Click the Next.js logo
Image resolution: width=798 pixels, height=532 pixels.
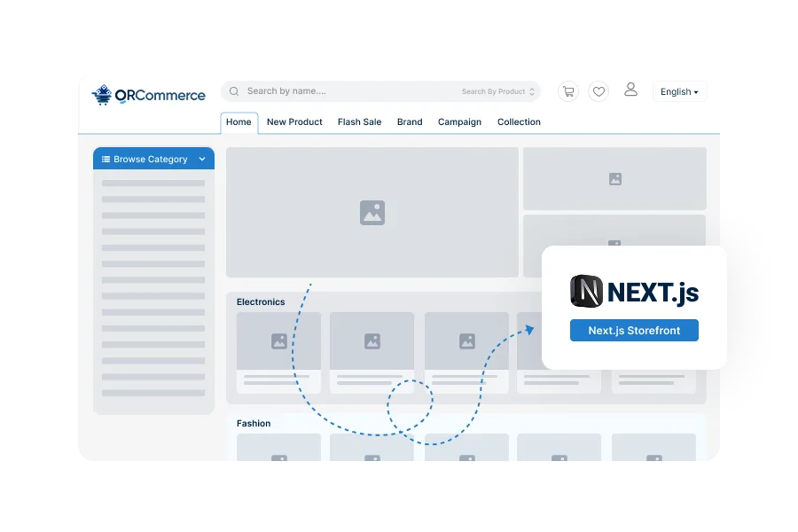click(634, 292)
